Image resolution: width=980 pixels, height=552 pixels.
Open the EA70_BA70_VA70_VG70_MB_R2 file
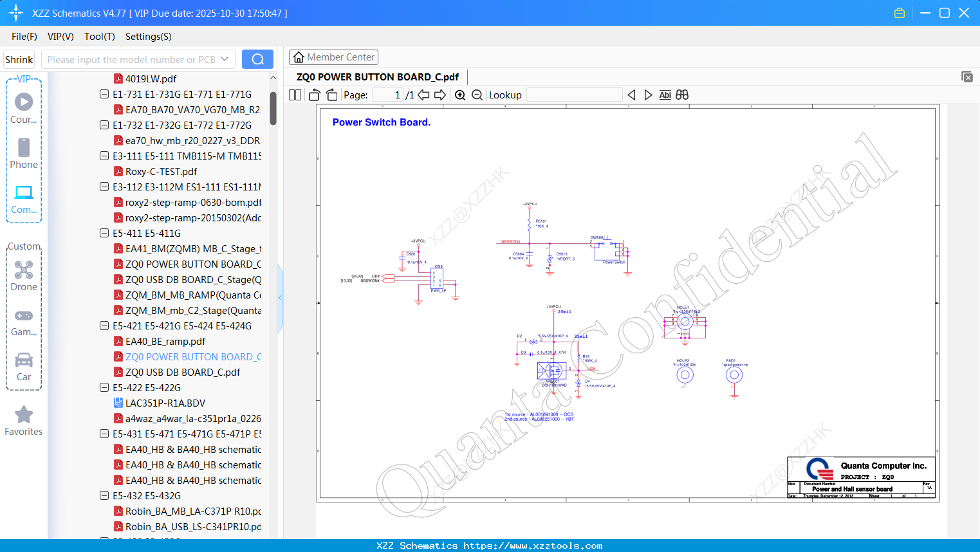[187, 109]
